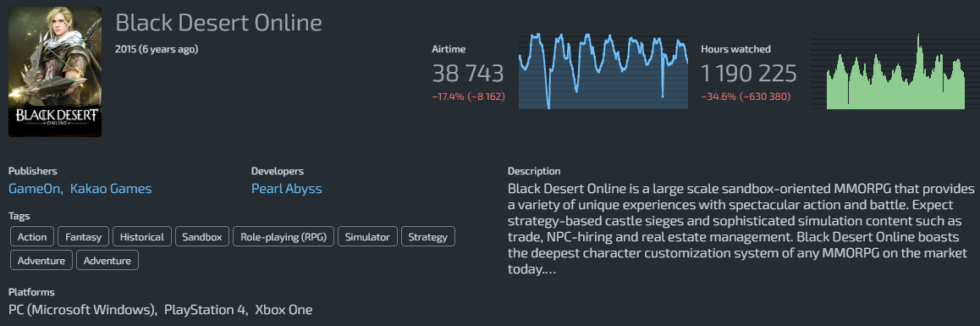Open the Kakao Games publisher link
The height and width of the screenshot is (326, 980).
[x=111, y=188]
